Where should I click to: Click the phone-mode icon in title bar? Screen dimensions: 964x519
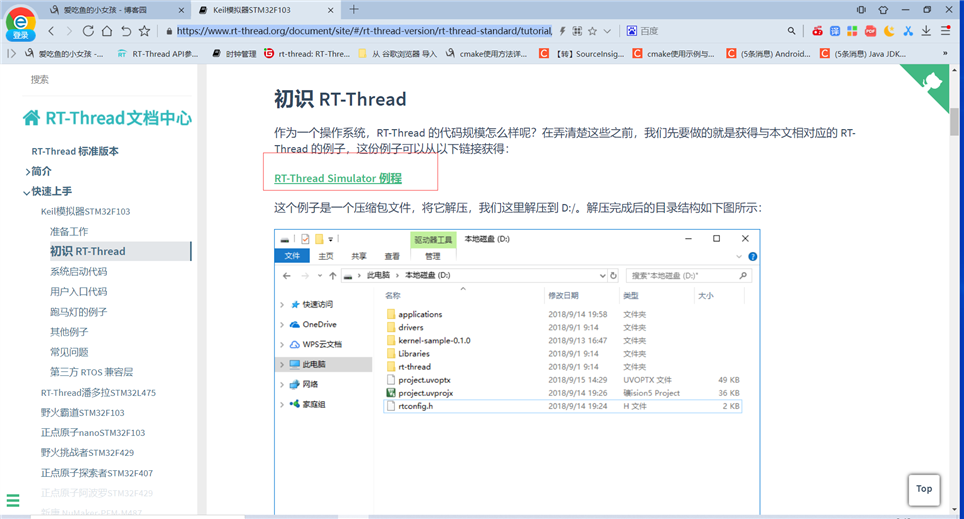861,10
